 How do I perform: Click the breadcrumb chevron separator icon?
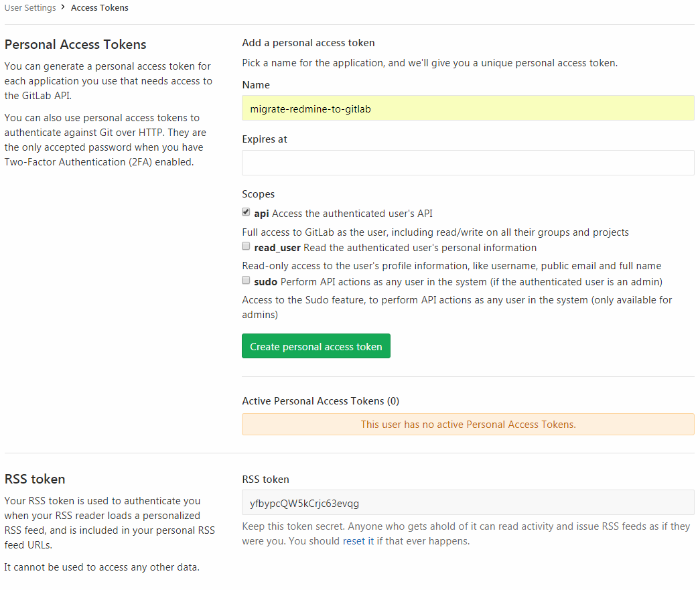pyautogui.click(x=62, y=7)
